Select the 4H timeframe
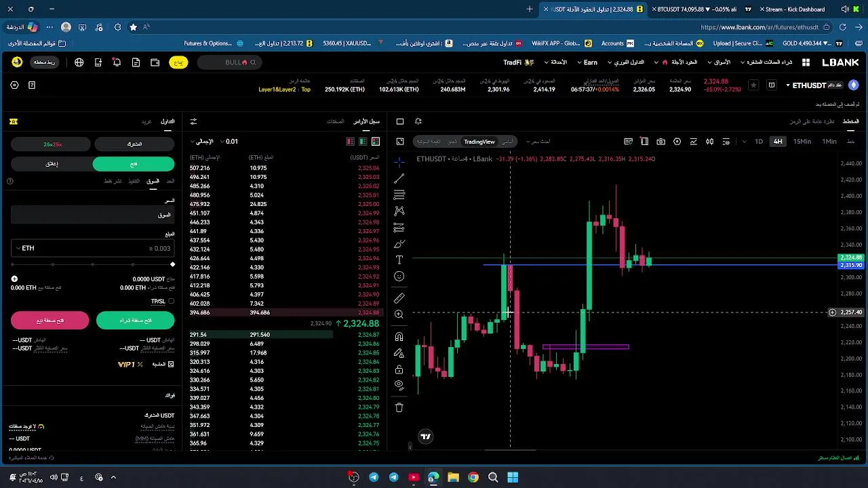Viewport: 868px width, 488px height. click(778, 142)
